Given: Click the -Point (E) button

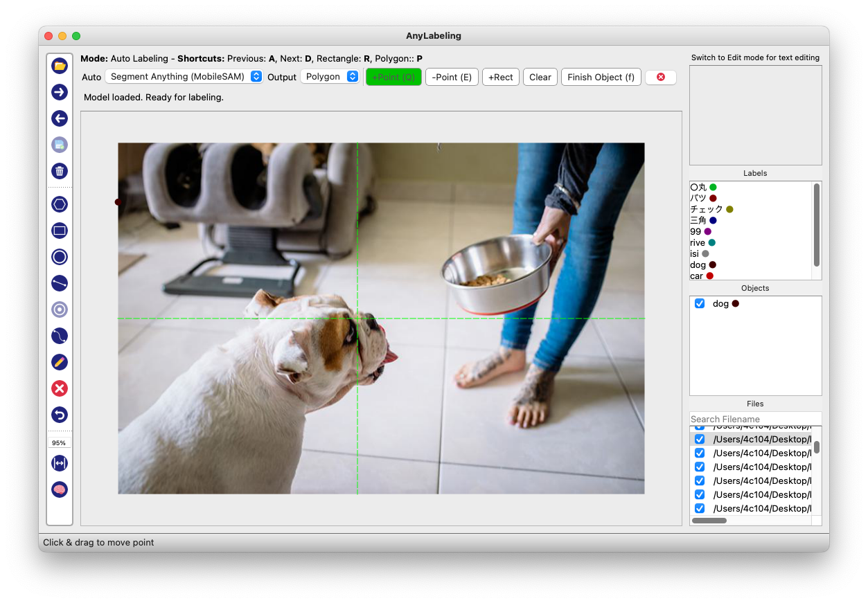Looking at the screenshot, I should tap(452, 77).
